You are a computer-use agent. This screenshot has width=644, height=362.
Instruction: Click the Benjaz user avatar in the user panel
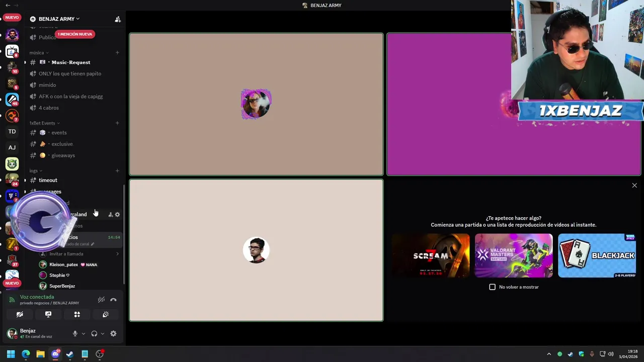[12, 333]
